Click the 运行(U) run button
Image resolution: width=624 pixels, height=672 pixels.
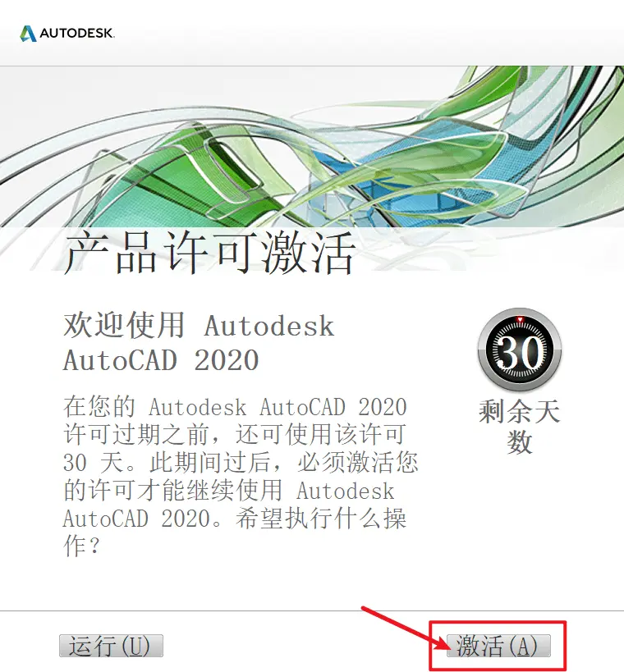click(111, 646)
